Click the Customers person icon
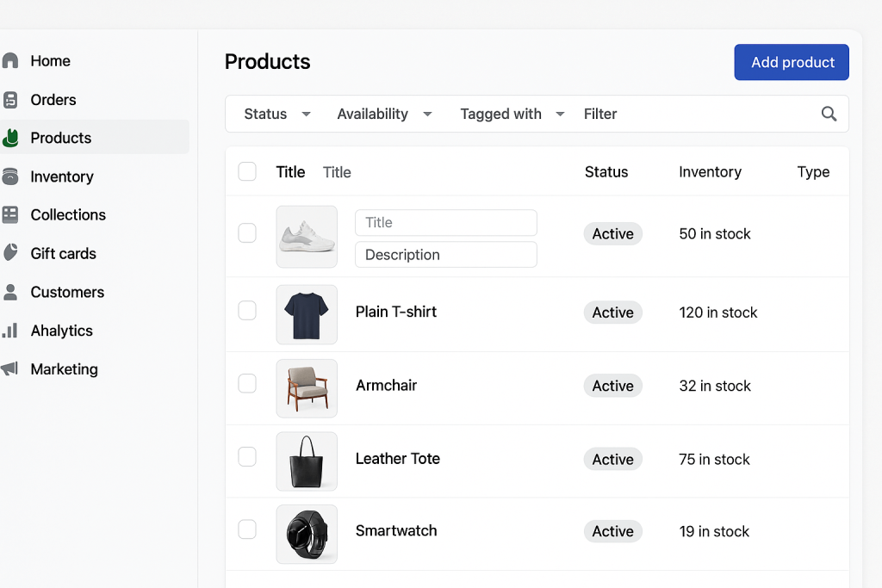This screenshot has height=588, width=882. 10,292
